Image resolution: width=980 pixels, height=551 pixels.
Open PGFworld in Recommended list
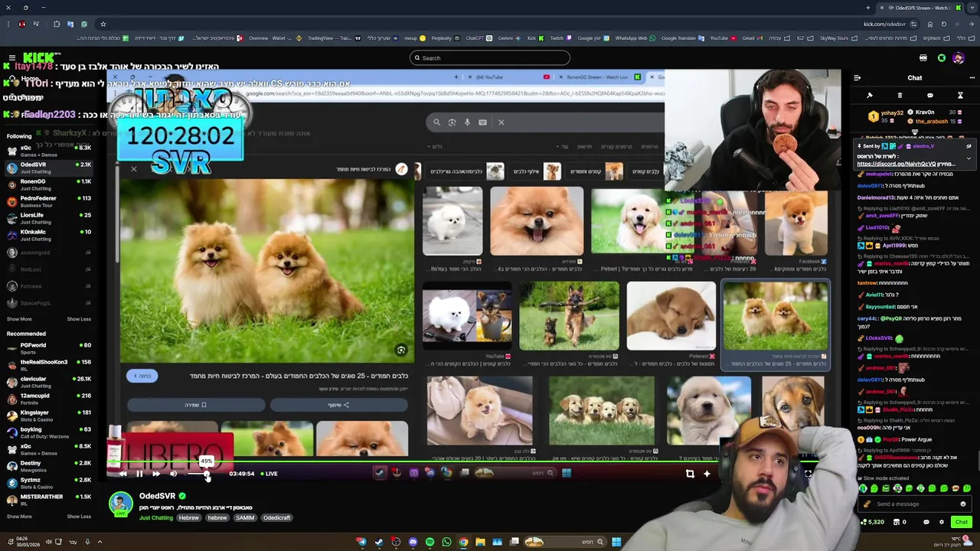tap(47, 348)
